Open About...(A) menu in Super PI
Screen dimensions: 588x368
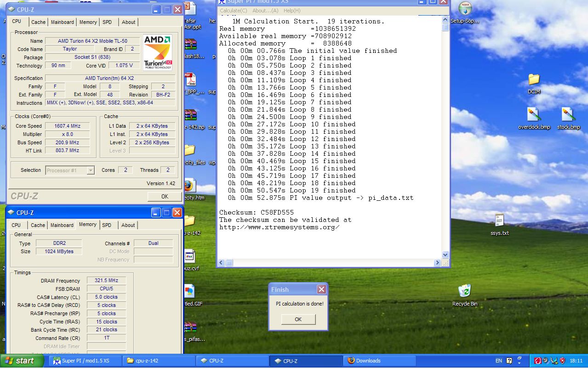(265, 11)
